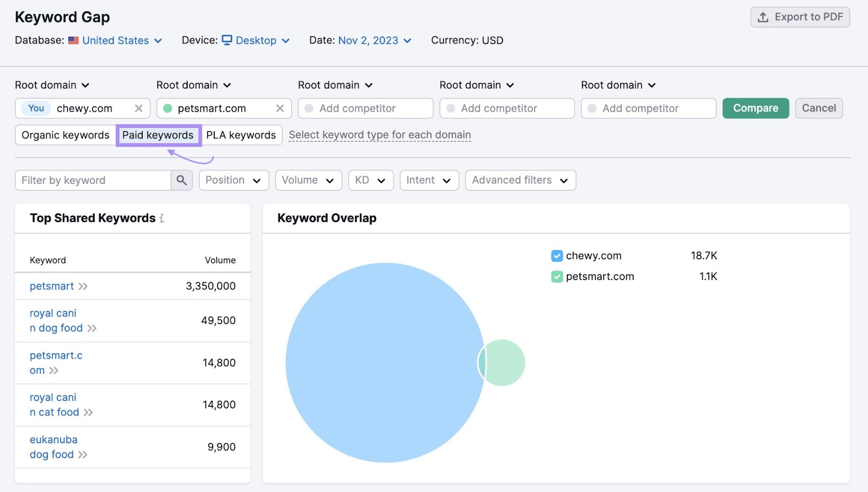The width and height of the screenshot is (868, 492).
Task: Click the Filter by keyword input field
Action: [x=93, y=180]
